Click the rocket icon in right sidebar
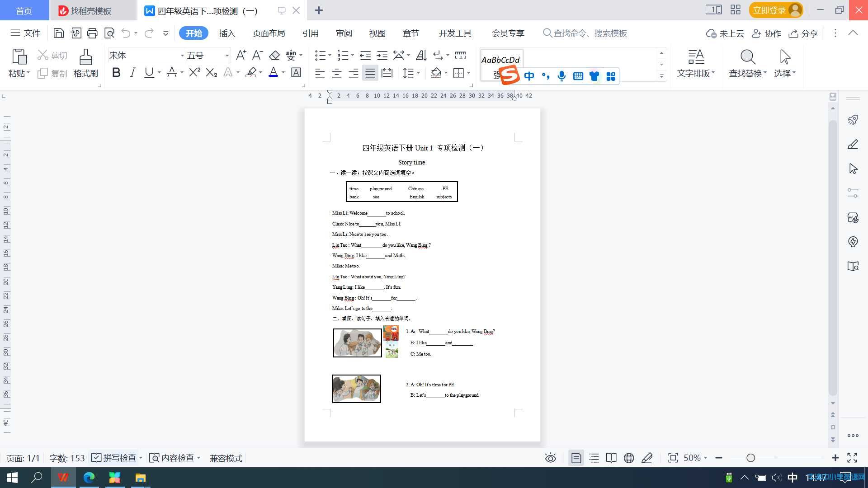This screenshot has width=868, height=488. click(853, 120)
